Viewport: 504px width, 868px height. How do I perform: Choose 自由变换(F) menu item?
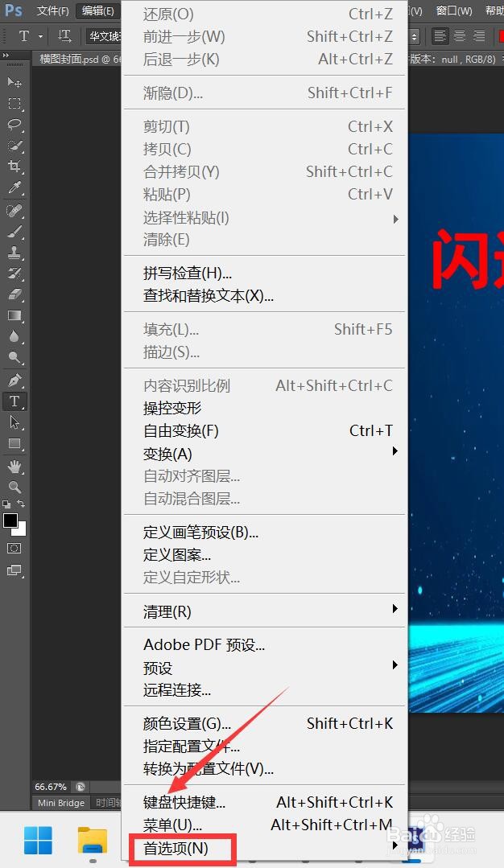pos(265,430)
